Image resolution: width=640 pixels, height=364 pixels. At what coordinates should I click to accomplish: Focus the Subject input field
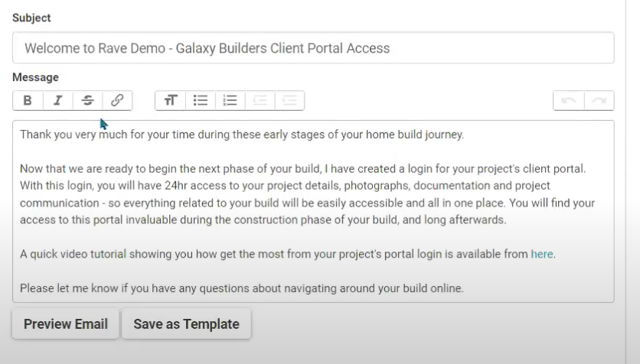(313, 48)
